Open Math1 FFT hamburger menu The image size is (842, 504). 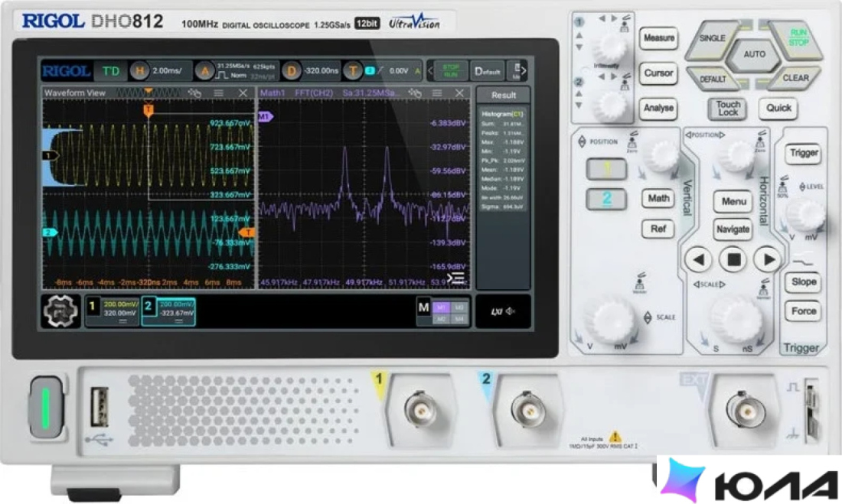437,93
